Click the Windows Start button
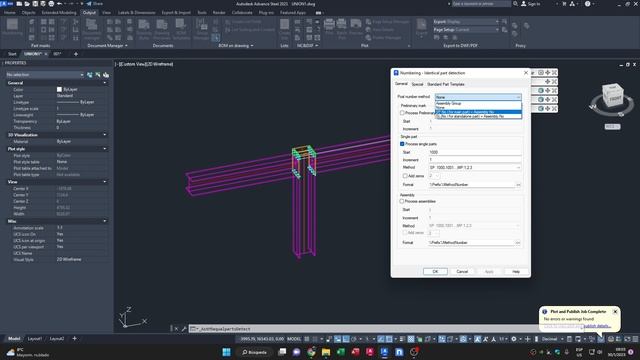This screenshot has height=360, width=640. (x=227, y=352)
